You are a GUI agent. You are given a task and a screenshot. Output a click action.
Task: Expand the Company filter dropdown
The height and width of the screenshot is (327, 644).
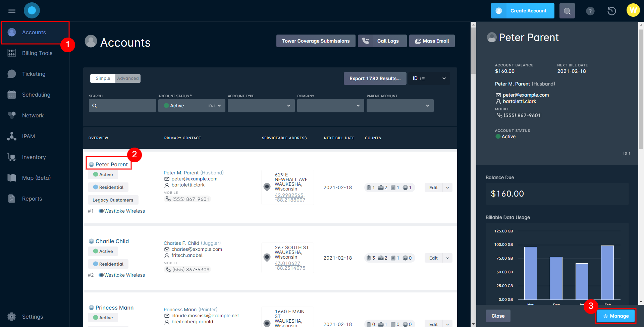(x=330, y=105)
